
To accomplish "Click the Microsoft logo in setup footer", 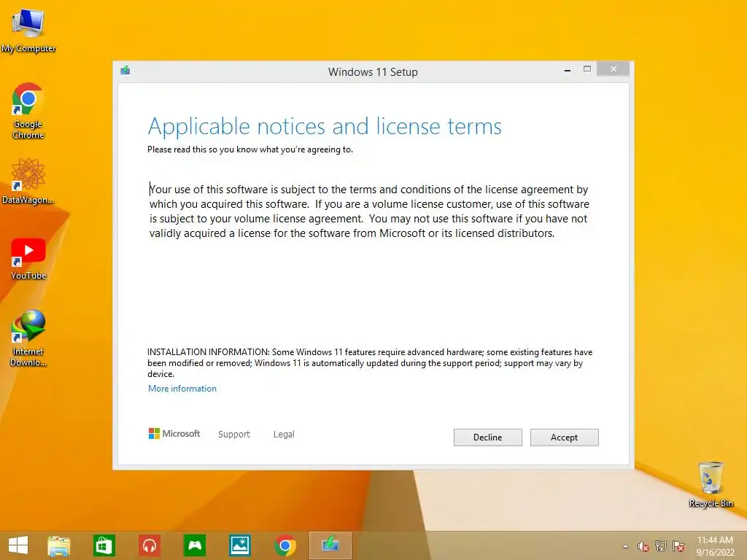I will coord(174,433).
